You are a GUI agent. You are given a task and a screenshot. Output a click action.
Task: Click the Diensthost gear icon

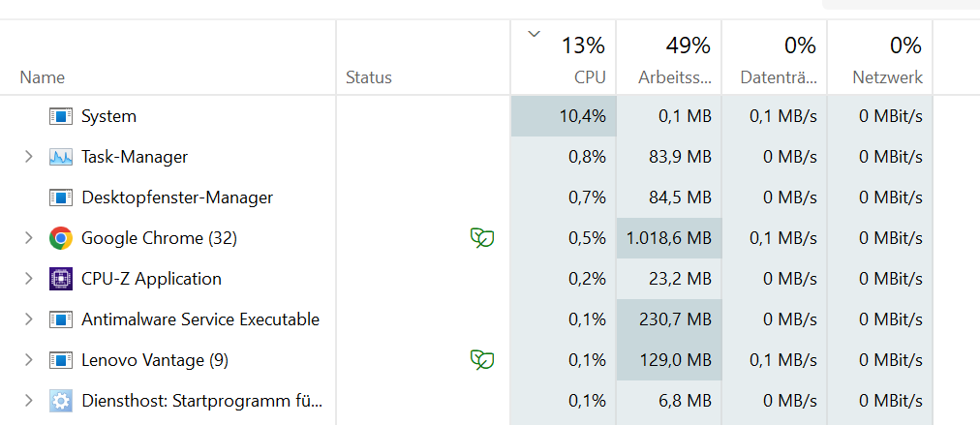(61, 401)
